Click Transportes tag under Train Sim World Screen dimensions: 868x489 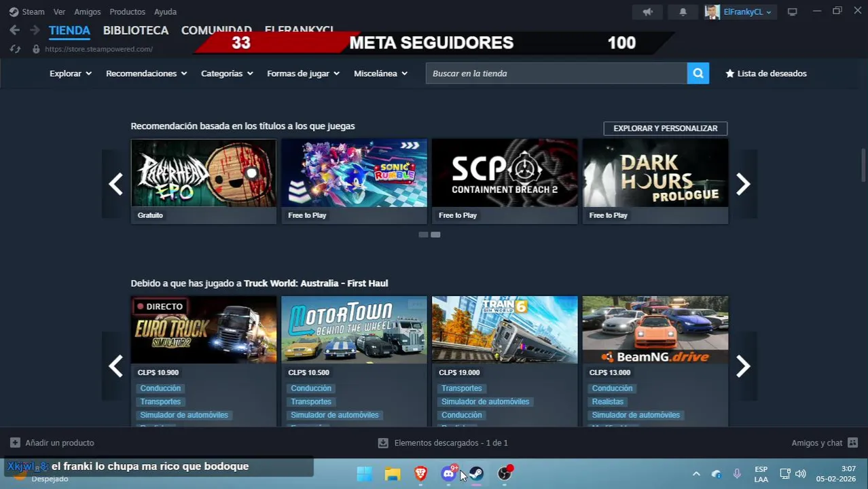[461, 388]
